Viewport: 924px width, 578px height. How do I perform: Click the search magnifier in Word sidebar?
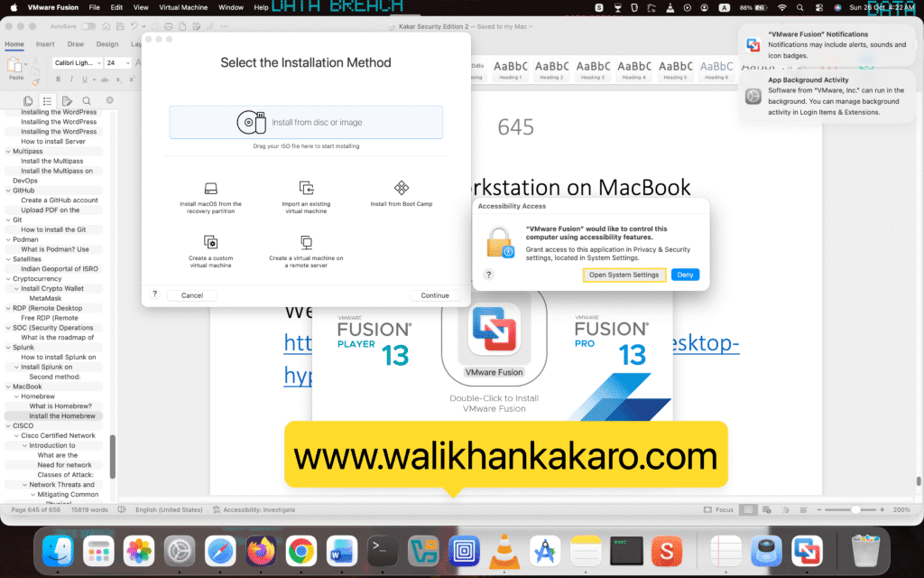tap(87, 101)
